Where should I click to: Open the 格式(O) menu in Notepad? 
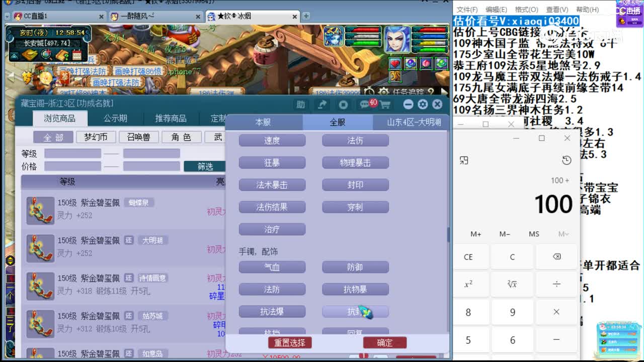(x=527, y=10)
